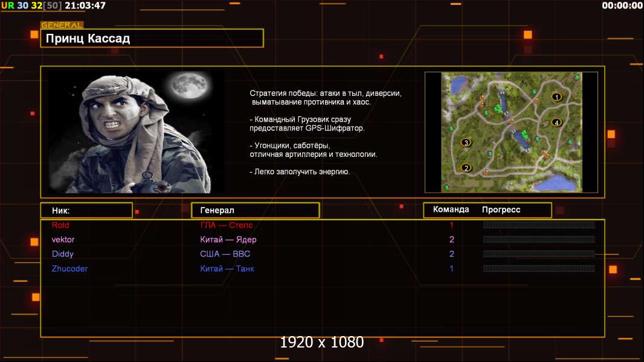The width and height of the screenshot is (644, 362).
Task: Click the Команда column label
Action: (x=451, y=209)
